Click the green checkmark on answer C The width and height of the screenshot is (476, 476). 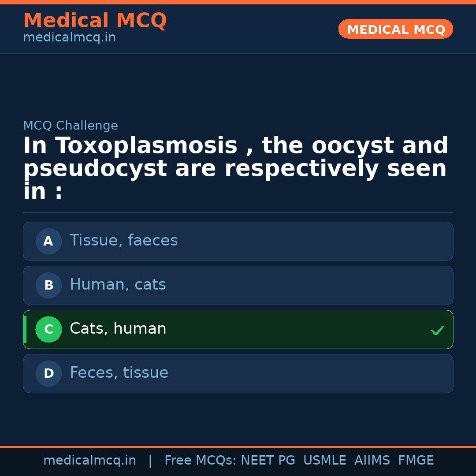coord(437,329)
